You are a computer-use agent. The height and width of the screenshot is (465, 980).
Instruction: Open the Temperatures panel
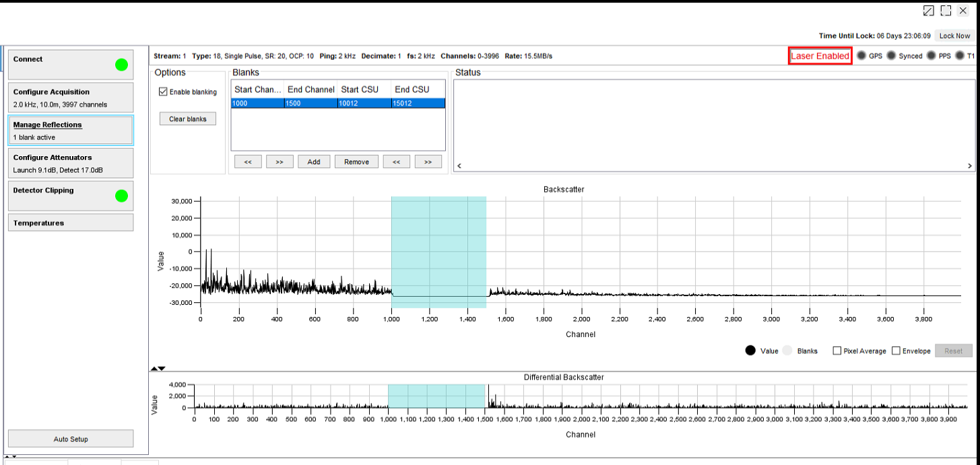(x=71, y=223)
